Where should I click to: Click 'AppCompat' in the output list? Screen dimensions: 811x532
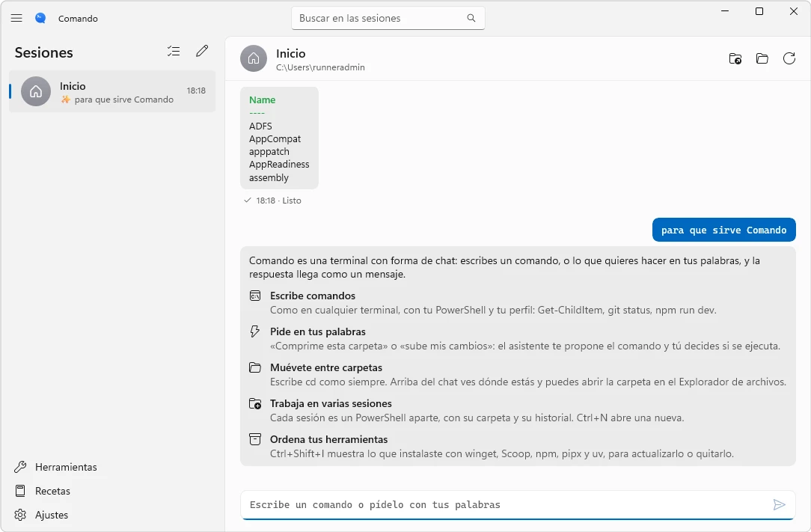coord(275,138)
